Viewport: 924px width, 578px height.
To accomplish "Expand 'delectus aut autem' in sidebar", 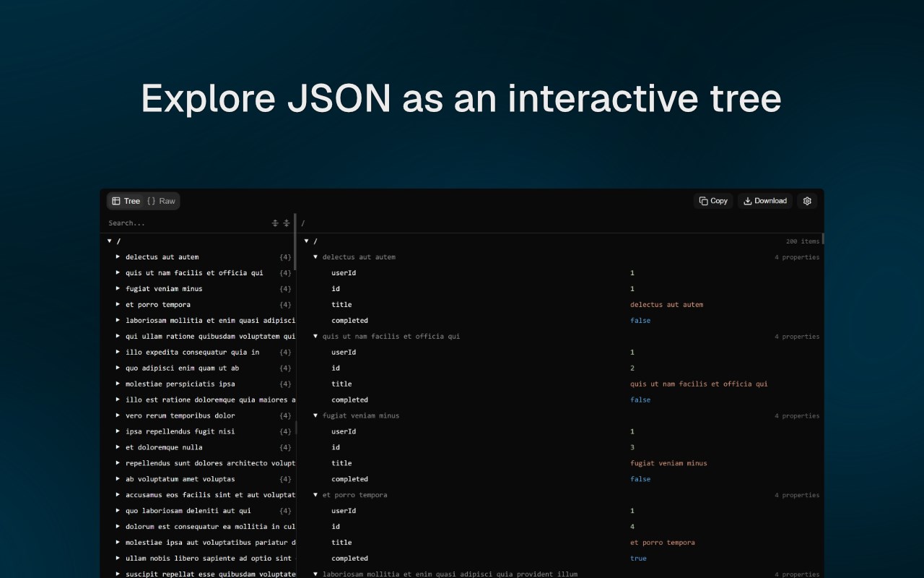I will tap(118, 256).
